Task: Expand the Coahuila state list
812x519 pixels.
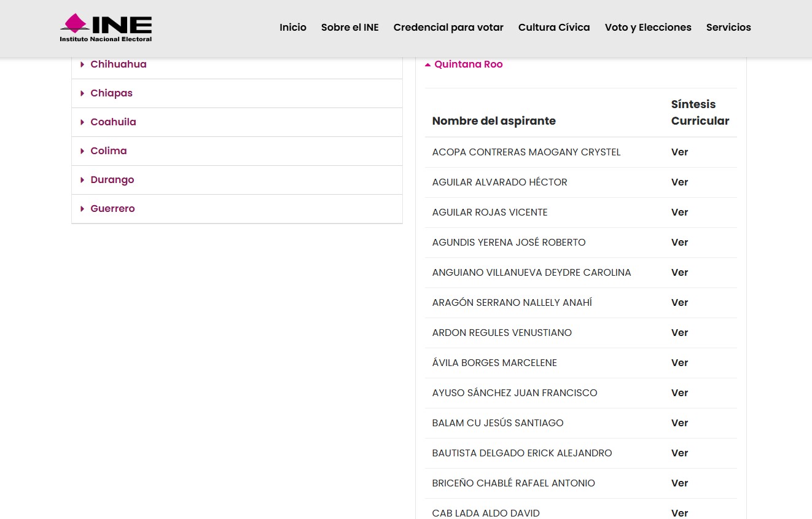Action: pos(113,122)
